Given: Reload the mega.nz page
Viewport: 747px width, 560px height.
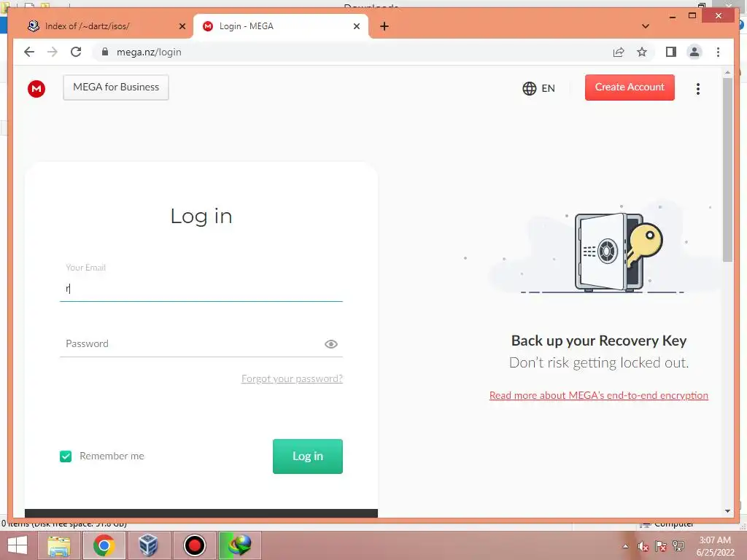Looking at the screenshot, I should [76, 52].
